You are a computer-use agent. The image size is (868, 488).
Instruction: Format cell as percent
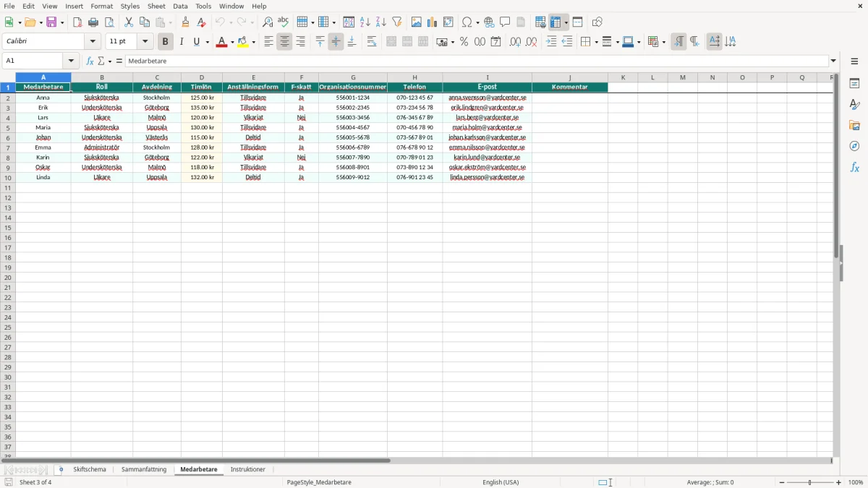[464, 42]
